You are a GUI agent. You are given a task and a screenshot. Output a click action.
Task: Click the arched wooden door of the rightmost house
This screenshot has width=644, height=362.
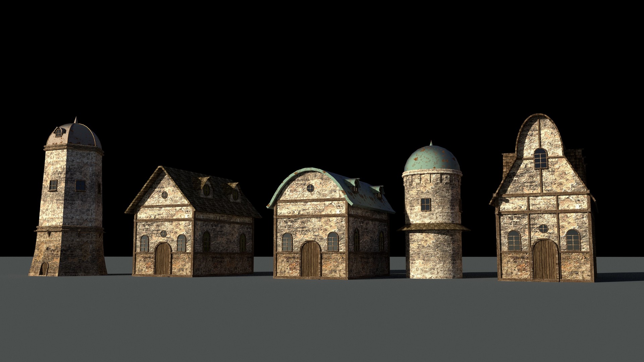point(545,260)
